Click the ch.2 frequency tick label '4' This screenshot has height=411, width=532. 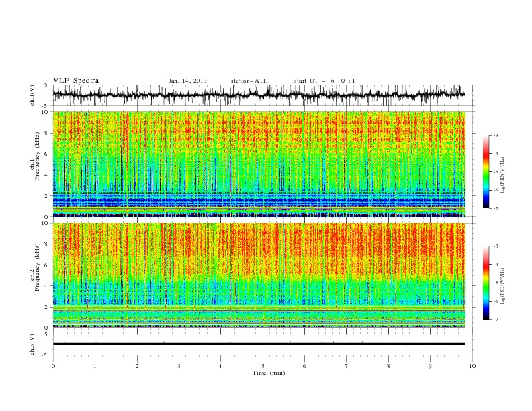48,286
